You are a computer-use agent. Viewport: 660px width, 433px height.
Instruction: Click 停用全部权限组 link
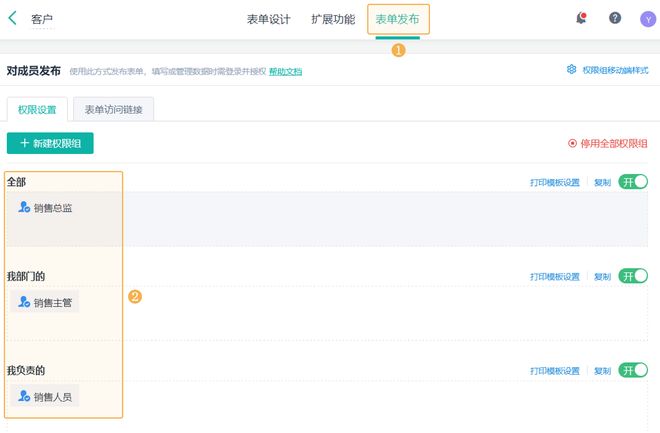tap(614, 143)
